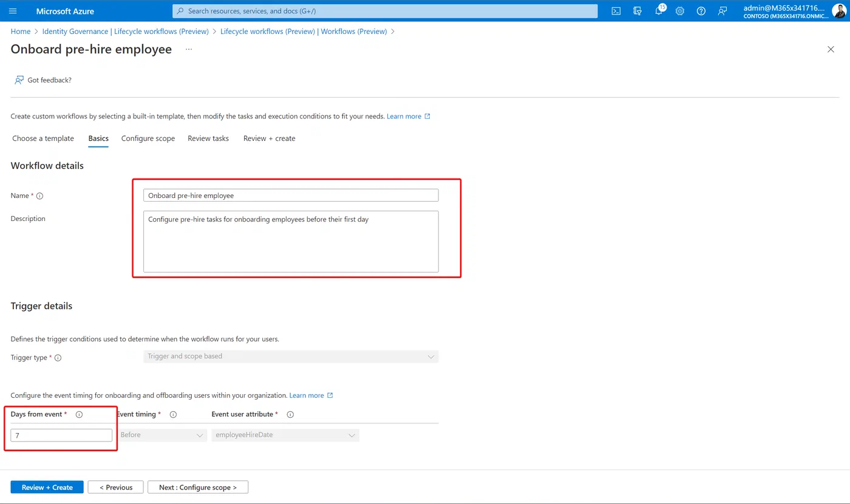This screenshot has height=504, width=850.
Task: Click the admin account avatar
Action: [838, 11]
